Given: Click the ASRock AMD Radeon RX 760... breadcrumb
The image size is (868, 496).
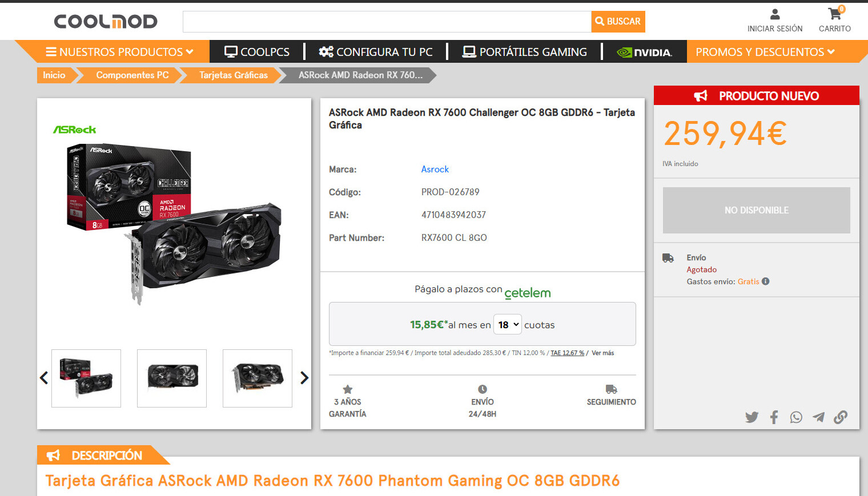Looking at the screenshot, I should (x=360, y=75).
